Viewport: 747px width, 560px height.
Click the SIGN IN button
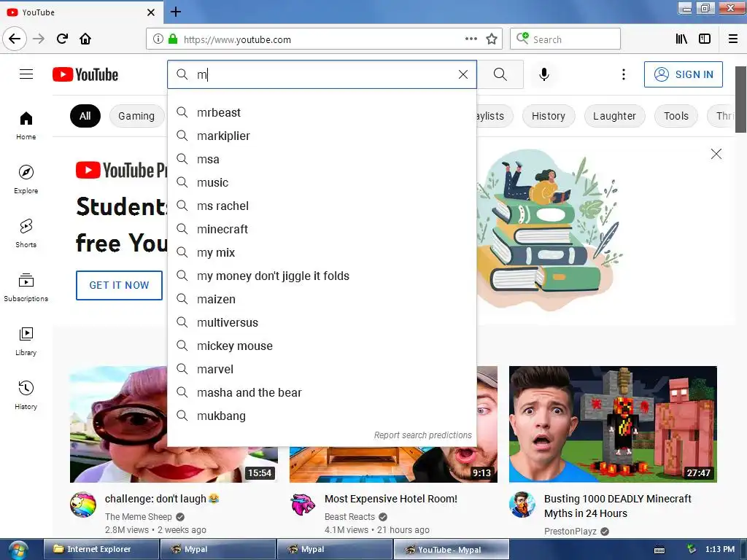[683, 74]
